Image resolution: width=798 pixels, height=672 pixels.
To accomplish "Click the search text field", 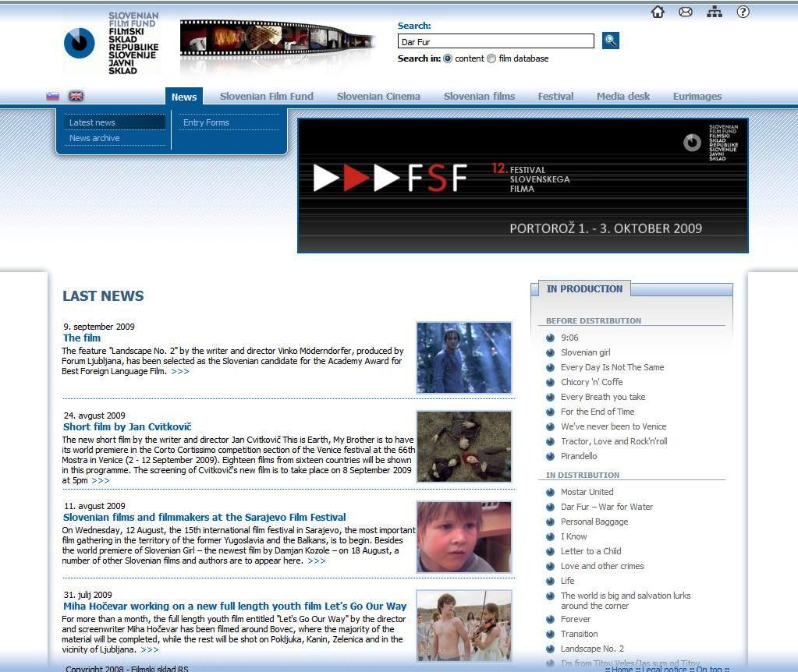I will pos(495,41).
